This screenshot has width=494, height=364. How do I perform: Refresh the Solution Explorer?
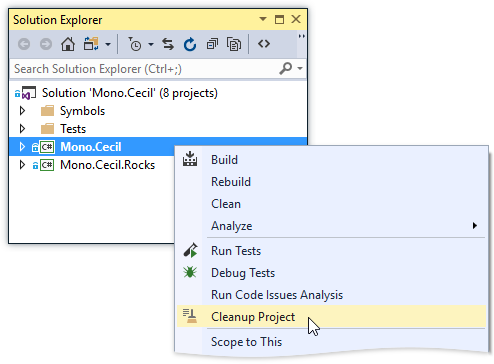190,44
